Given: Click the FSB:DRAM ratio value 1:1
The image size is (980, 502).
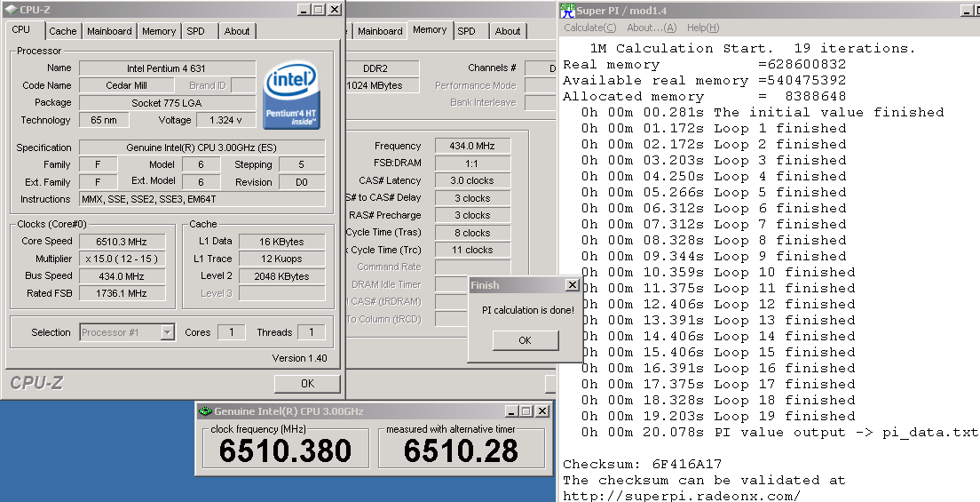Looking at the screenshot, I should [x=472, y=163].
